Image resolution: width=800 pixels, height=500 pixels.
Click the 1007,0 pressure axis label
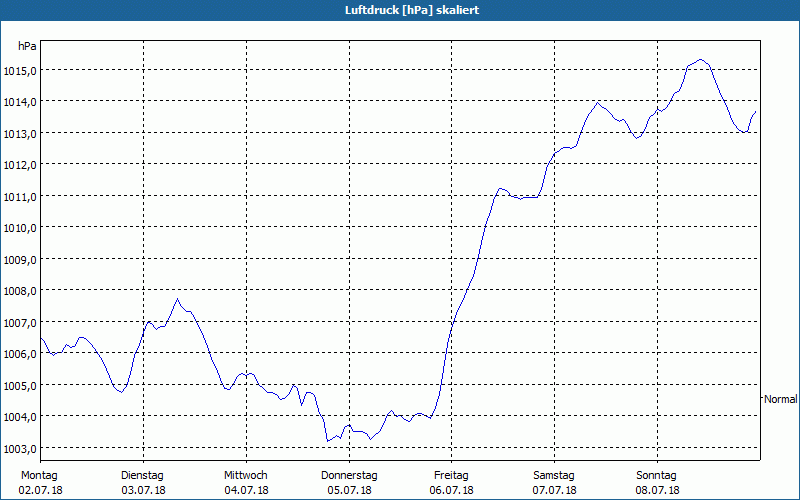coord(22,322)
